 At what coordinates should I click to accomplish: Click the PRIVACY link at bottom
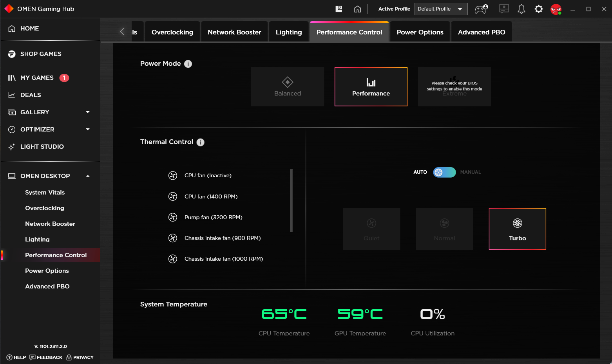click(x=80, y=357)
